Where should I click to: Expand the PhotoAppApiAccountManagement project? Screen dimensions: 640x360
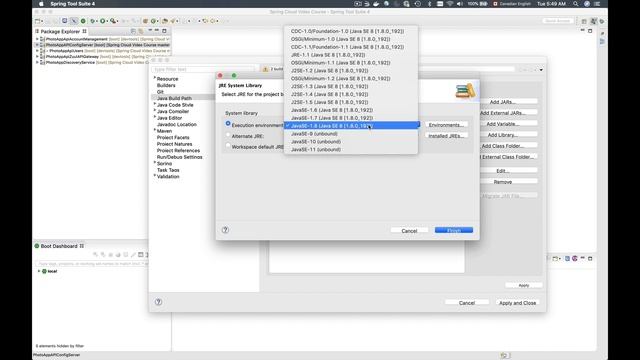pos(37,39)
